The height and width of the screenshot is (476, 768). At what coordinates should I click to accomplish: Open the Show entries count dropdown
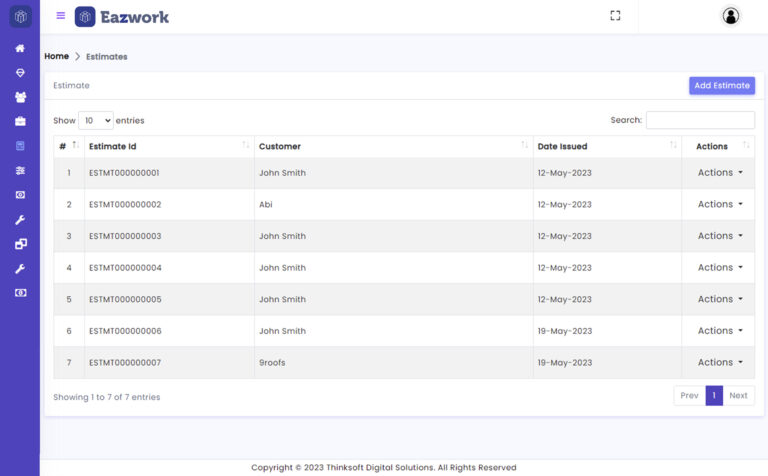point(96,120)
